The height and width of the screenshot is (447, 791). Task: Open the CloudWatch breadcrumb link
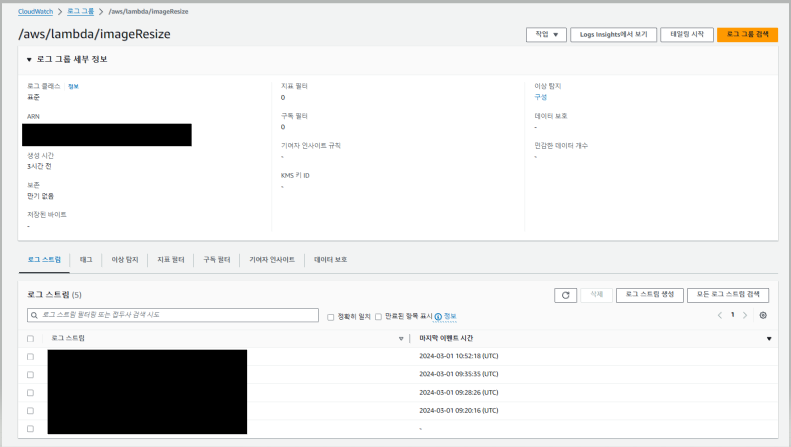pos(35,12)
